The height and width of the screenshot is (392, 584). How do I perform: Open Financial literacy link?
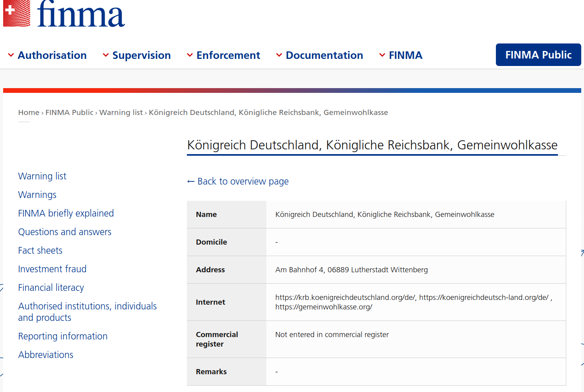51,288
